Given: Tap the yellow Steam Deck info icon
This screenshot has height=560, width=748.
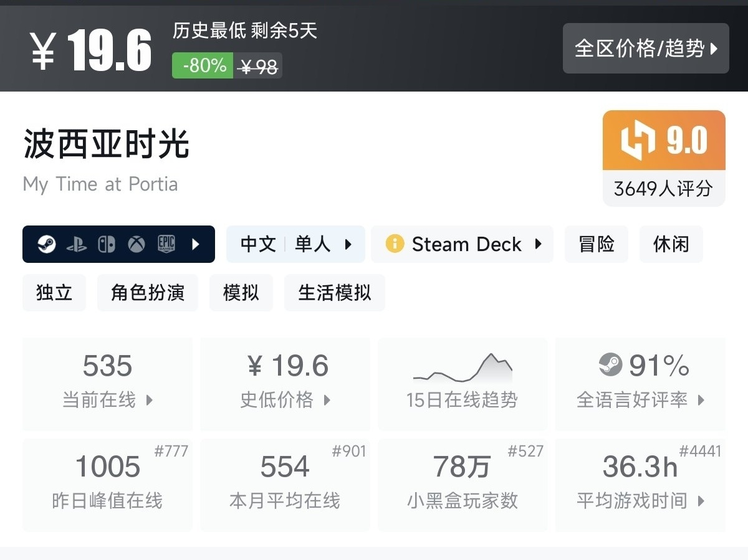Looking at the screenshot, I should pyautogui.click(x=395, y=244).
